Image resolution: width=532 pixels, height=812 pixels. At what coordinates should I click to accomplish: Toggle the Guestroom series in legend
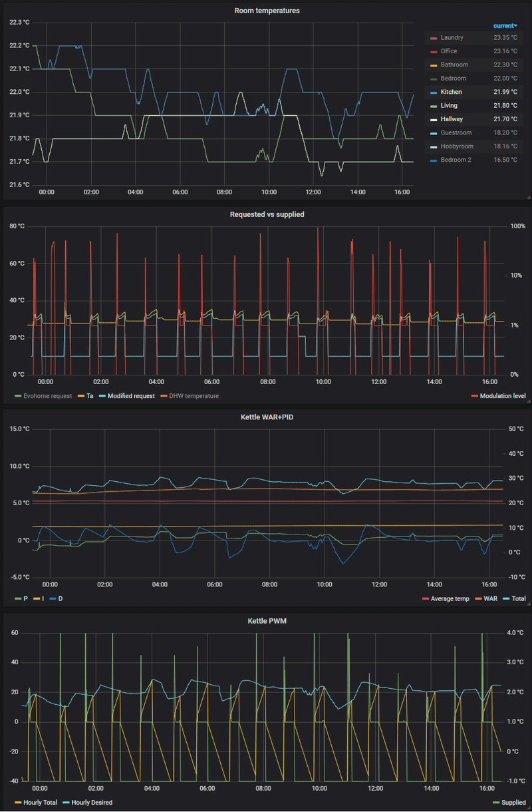point(456,132)
